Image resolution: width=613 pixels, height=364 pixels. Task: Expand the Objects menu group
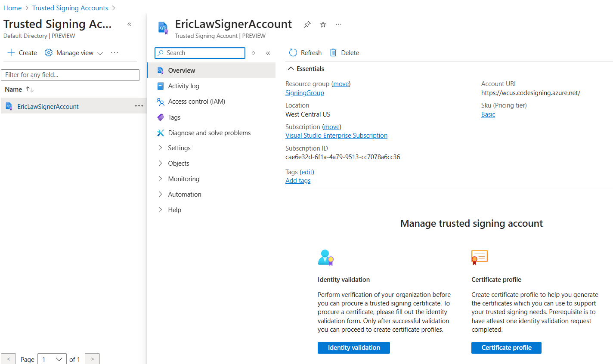coord(160,163)
